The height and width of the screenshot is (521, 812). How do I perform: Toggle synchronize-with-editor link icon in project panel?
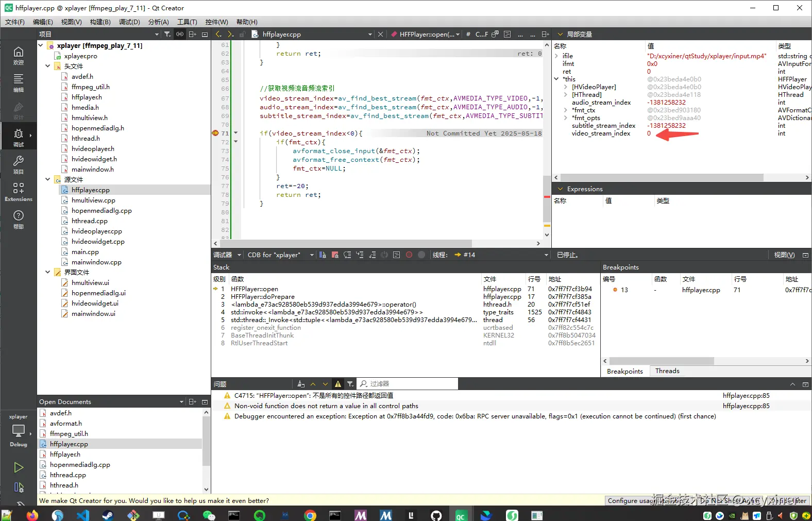pyautogui.click(x=180, y=35)
